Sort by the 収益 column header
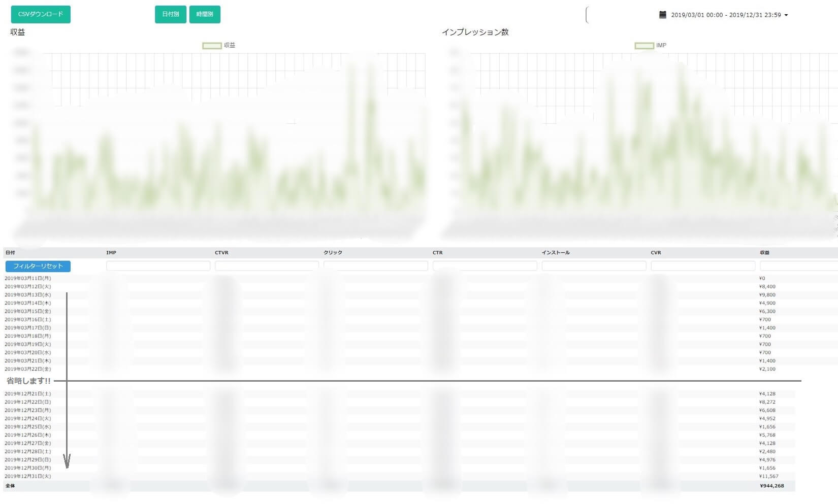The height and width of the screenshot is (504, 838). click(764, 253)
